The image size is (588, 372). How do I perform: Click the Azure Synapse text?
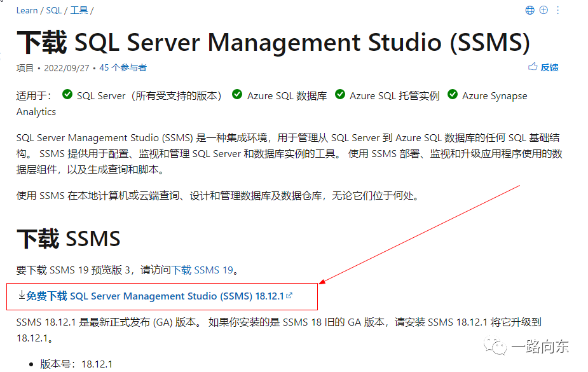pyautogui.click(x=495, y=96)
